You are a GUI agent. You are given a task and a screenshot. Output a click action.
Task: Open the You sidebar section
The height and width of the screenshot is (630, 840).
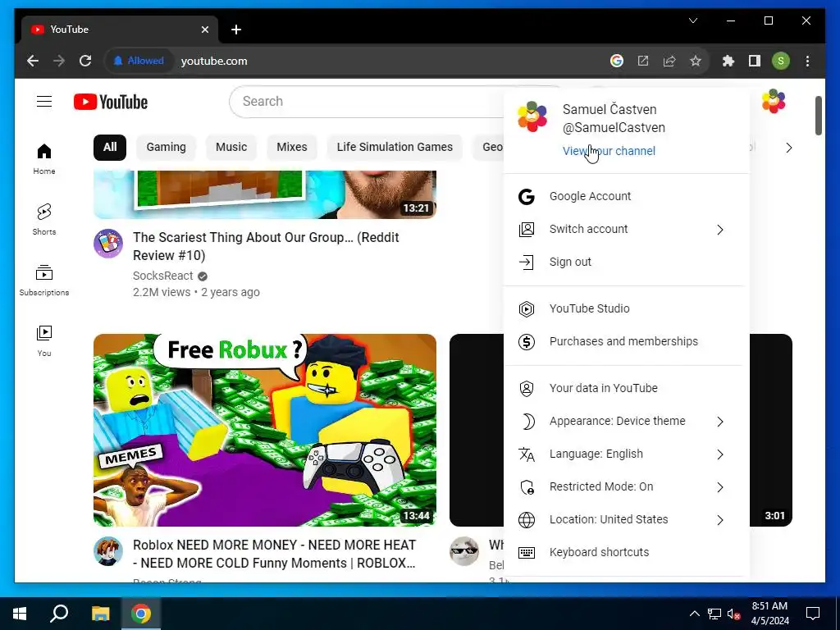pos(44,340)
